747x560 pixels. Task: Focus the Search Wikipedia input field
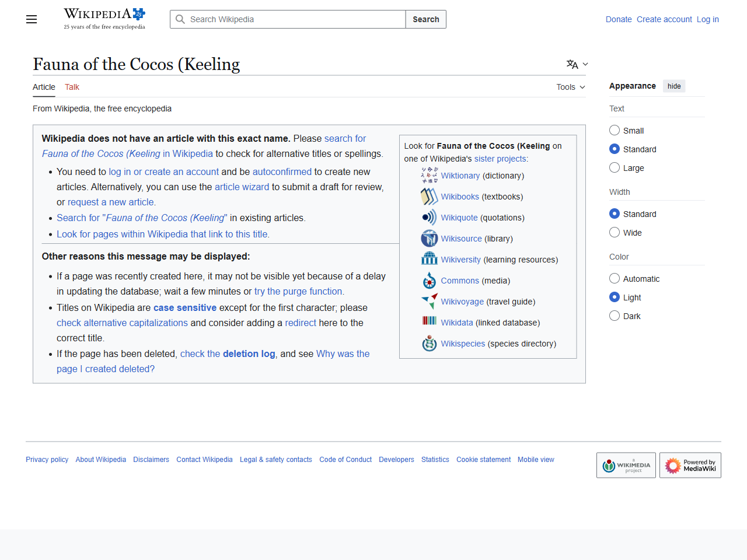(x=288, y=19)
